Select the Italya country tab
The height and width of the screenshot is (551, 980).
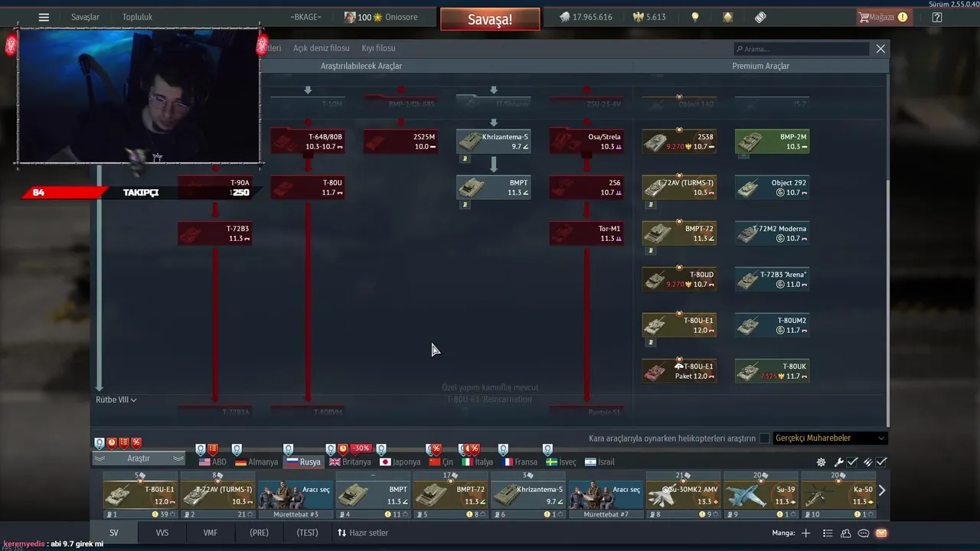(x=477, y=462)
